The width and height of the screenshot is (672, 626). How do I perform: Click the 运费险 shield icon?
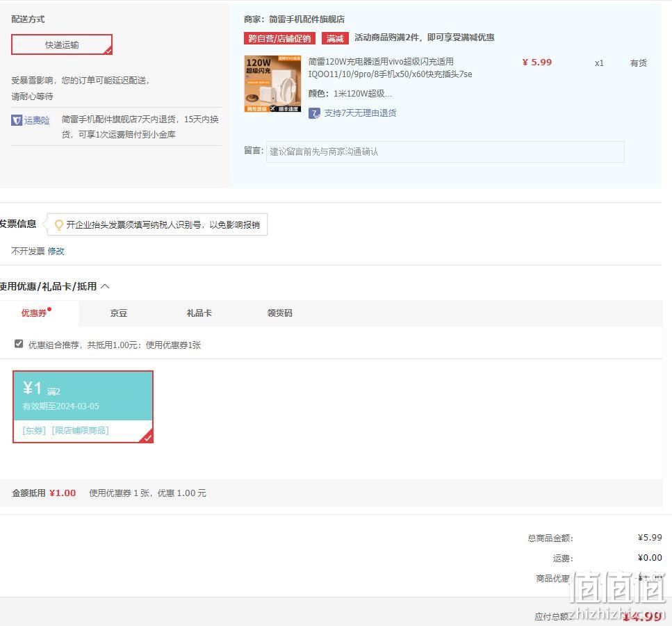pyautogui.click(x=16, y=120)
